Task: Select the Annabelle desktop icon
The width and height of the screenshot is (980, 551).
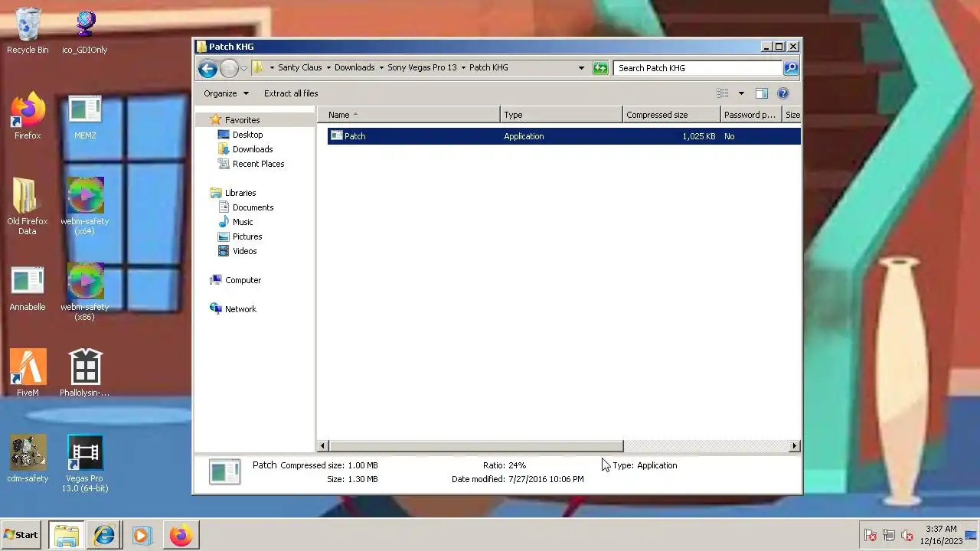Action: click(x=28, y=288)
